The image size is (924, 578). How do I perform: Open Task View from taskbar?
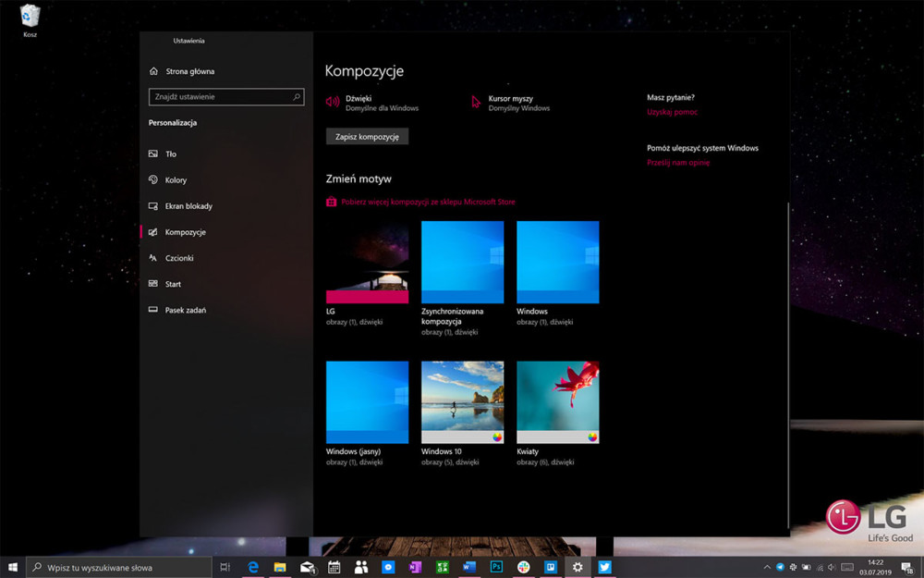[225, 568]
